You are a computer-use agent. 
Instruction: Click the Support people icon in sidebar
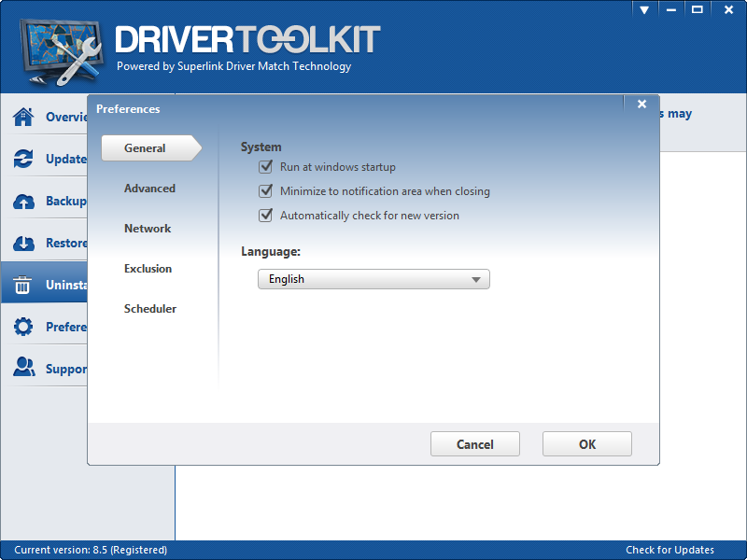(x=24, y=367)
